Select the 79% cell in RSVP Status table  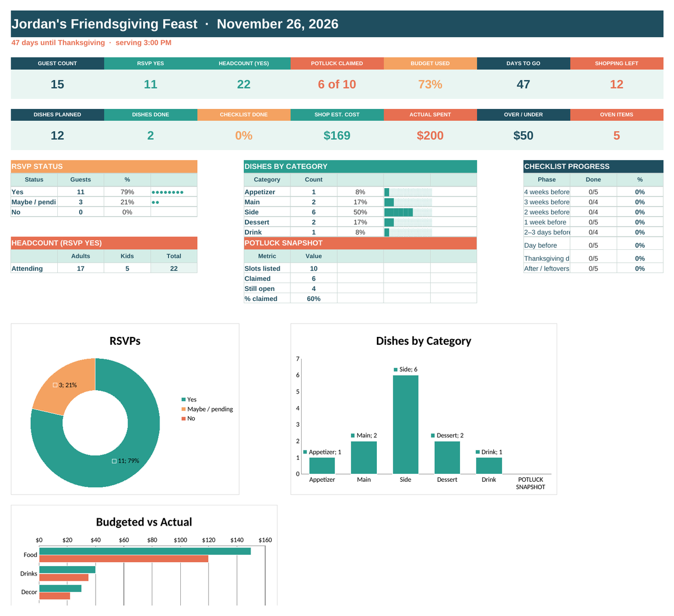click(x=127, y=192)
